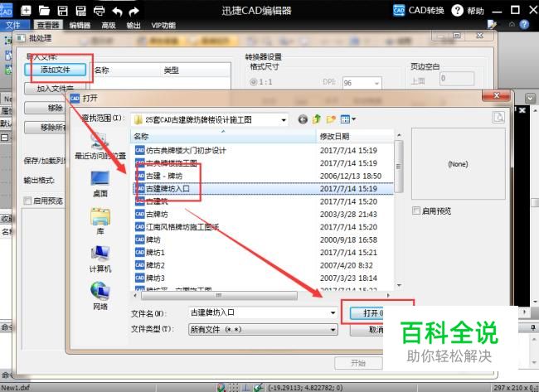Select the file named 牌坊

click(x=148, y=240)
